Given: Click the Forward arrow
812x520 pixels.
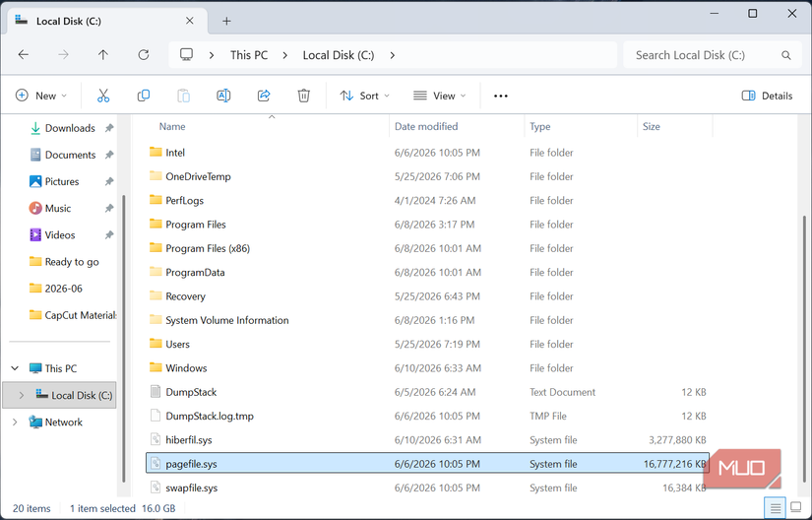Looking at the screenshot, I should pos(63,55).
